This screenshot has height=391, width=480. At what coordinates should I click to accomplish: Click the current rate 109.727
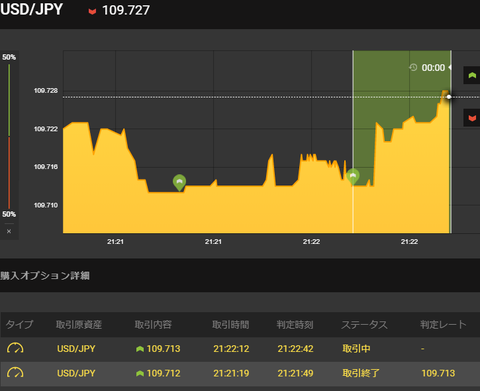click(x=126, y=10)
